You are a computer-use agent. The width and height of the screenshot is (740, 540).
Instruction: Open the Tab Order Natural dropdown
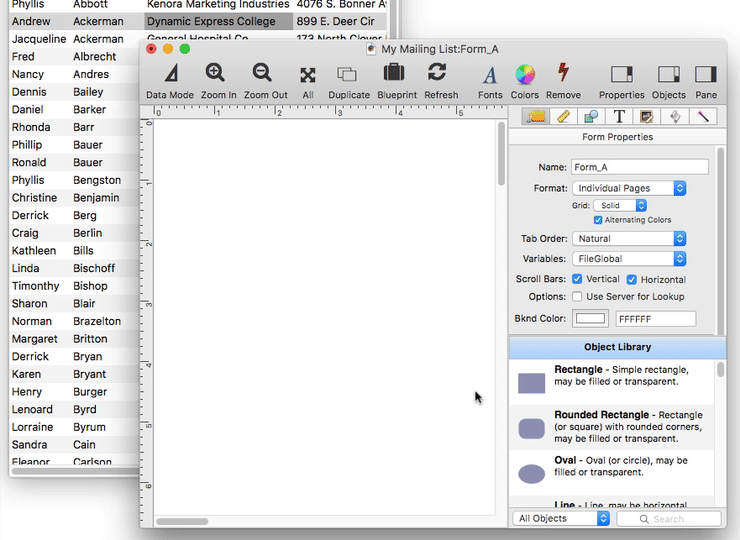point(629,238)
